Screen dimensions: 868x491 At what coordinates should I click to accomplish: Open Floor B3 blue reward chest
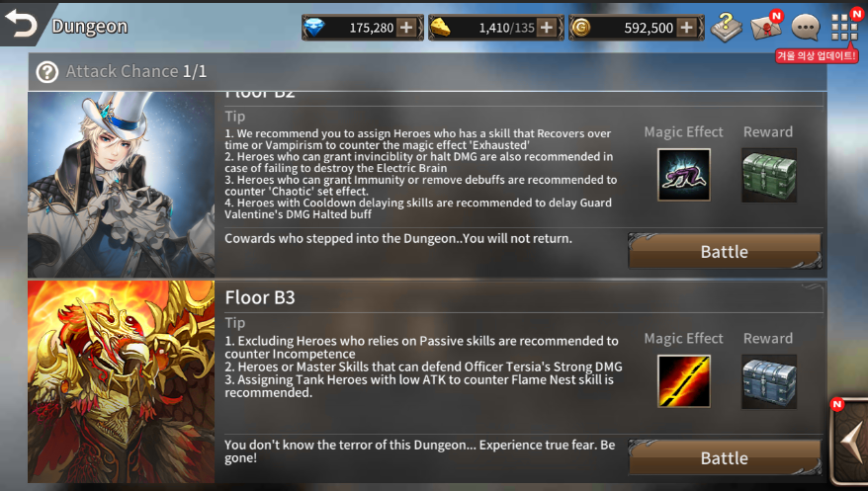coord(769,381)
